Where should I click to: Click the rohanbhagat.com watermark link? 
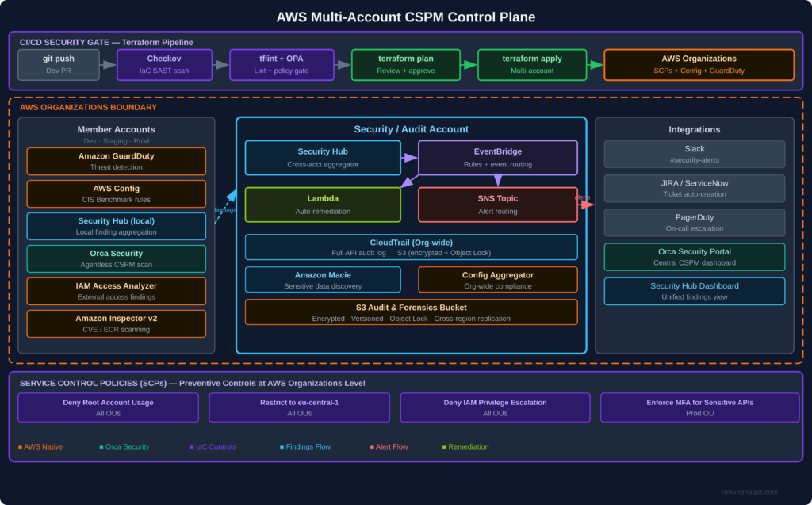pos(749,492)
